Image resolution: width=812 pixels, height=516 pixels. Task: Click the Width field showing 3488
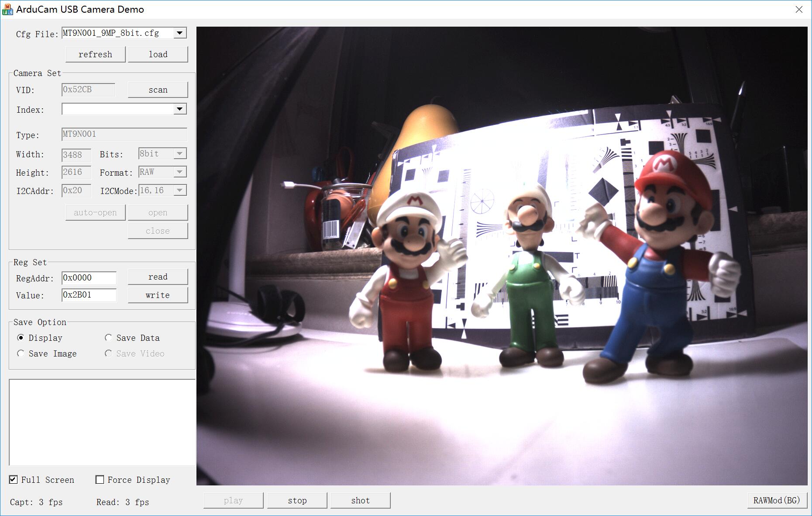(76, 155)
